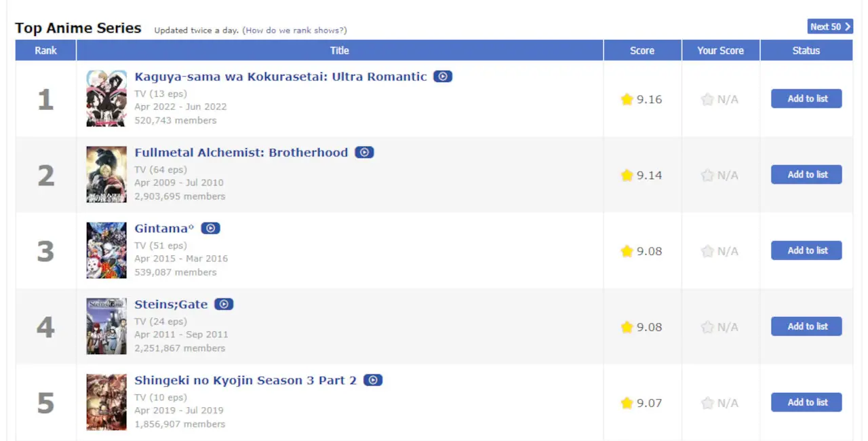Open the 'How do we rank shows?' link
This screenshot has width=868, height=441.
pos(295,31)
